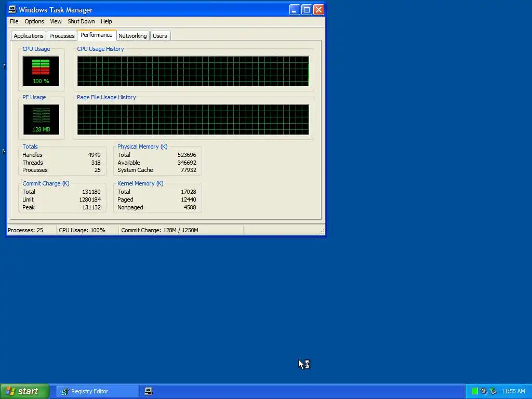
Task: Click the green CPU meter tray icon
Action: click(475, 391)
